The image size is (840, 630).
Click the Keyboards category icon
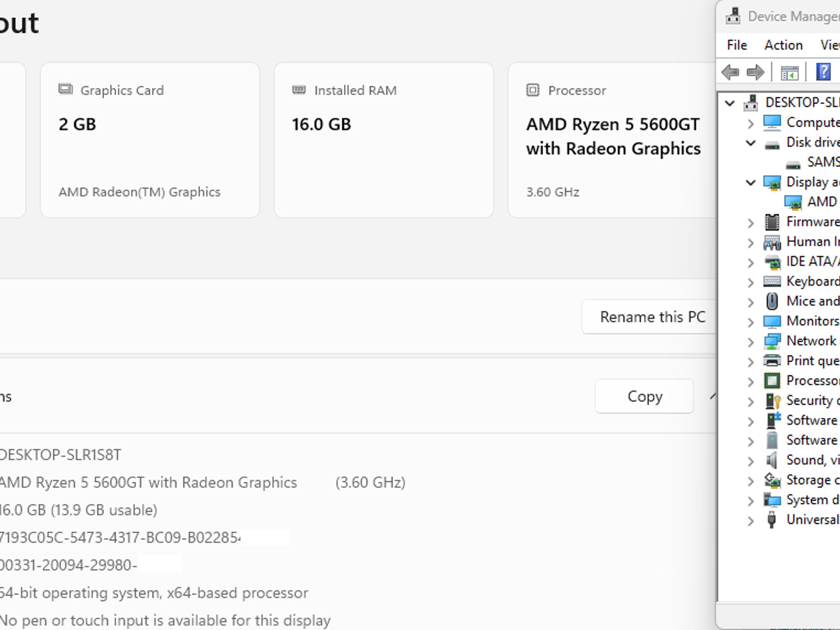tap(772, 281)
